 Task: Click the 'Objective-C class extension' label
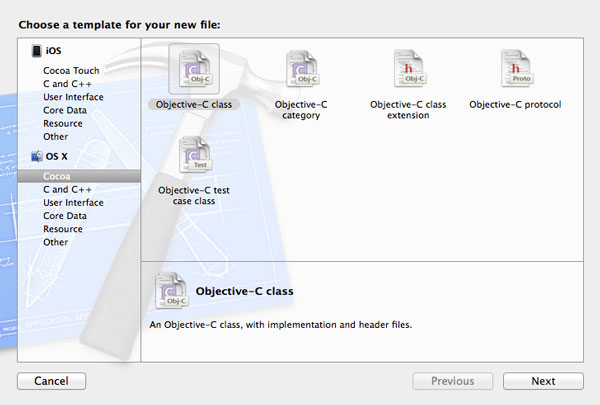click(x=408, y=110)
